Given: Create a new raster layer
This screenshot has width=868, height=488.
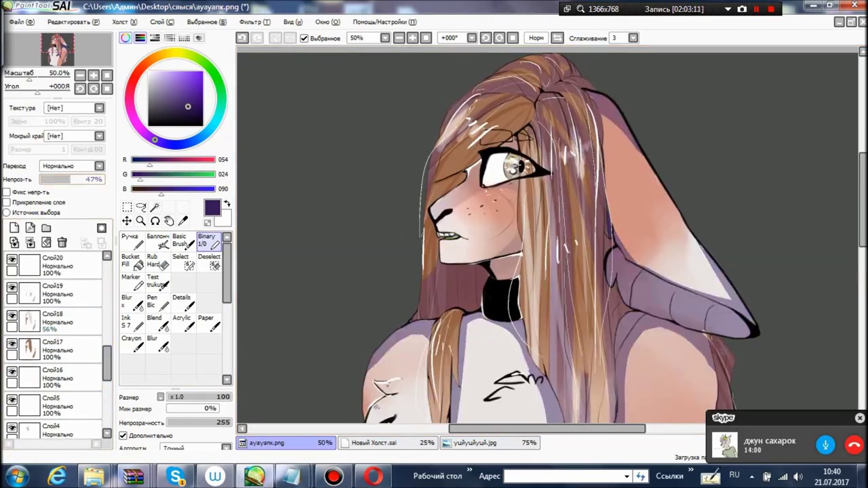Looking at the screenshot, I should pos(14,228).
